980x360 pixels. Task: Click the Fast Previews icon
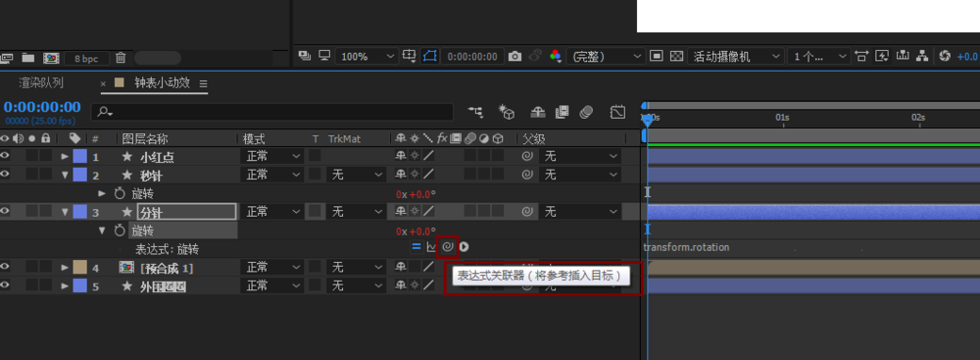click(882, 56)
